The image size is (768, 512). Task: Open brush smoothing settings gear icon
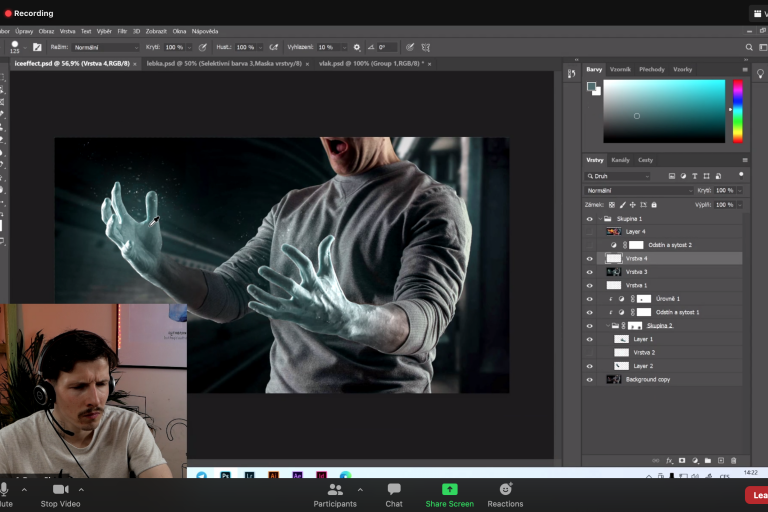[x=357, y=47]
